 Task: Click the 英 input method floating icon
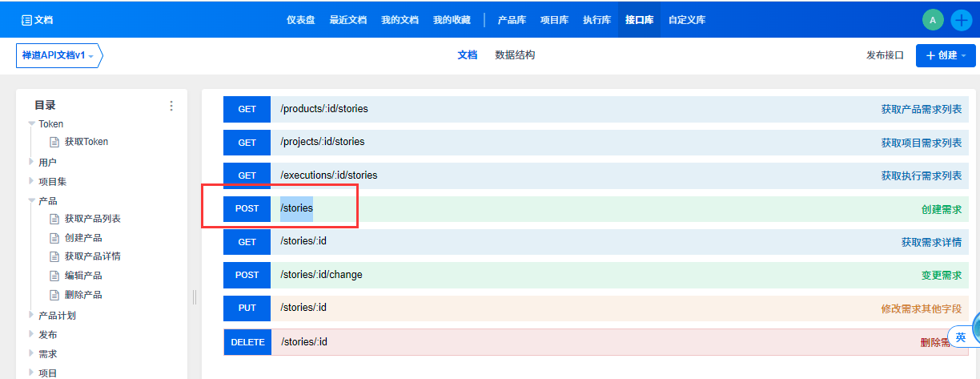click(961, 337)
